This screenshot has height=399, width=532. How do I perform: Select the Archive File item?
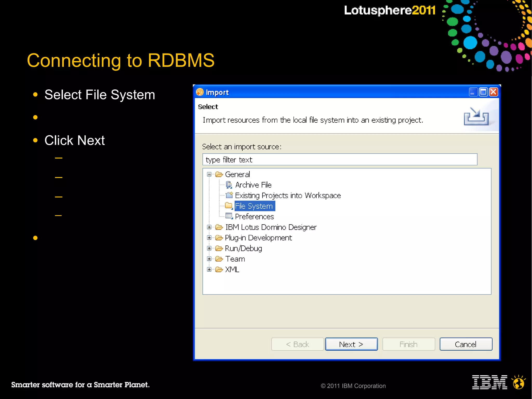click(x=253, y=185)
